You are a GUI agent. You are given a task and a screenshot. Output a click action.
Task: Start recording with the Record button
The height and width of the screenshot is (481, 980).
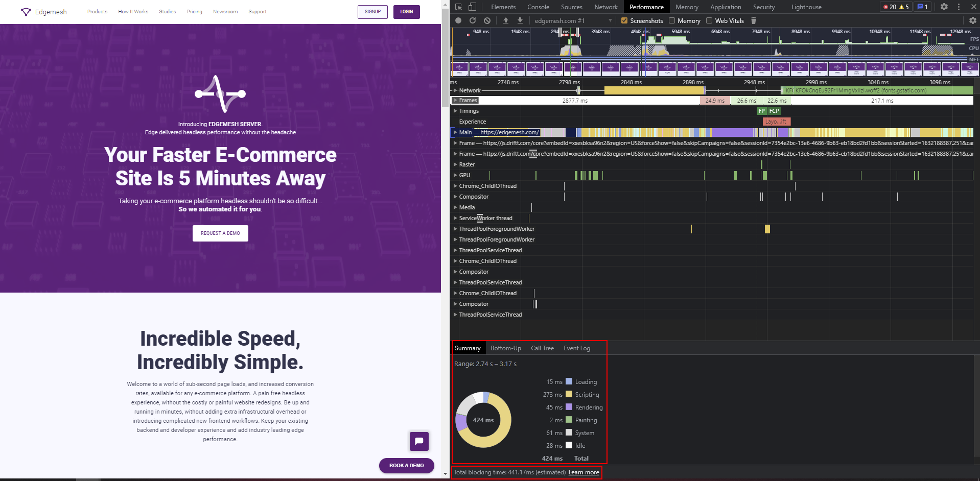[x=458, y=20]
